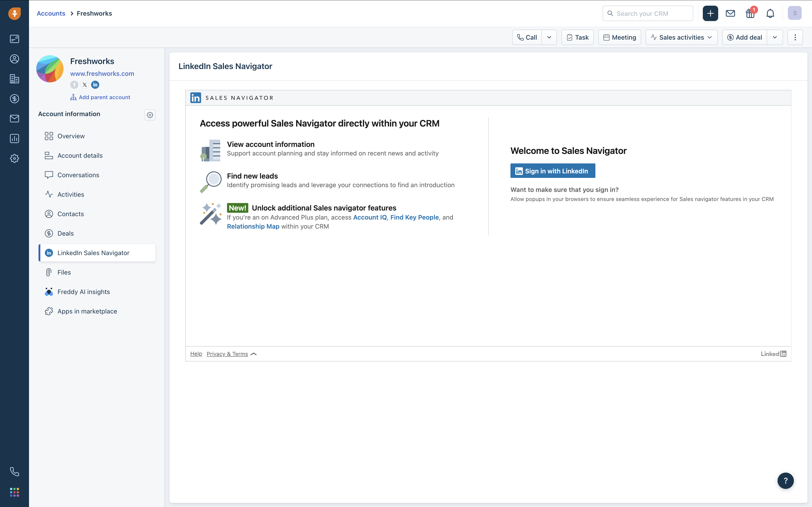This screenshot has width=812, height=507.
Task: Expand the Call button dropdown arrow
Action: tap(549, 37)
